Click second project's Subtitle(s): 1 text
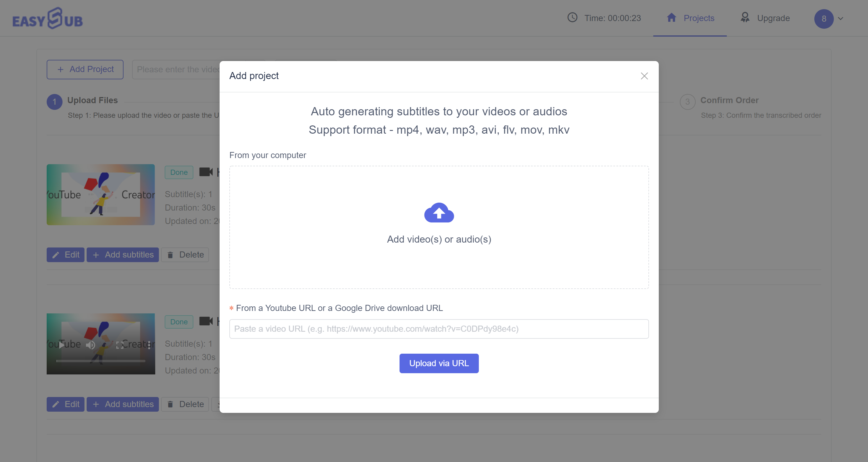This screenshot has width=868, height=462. coord(188,344)
